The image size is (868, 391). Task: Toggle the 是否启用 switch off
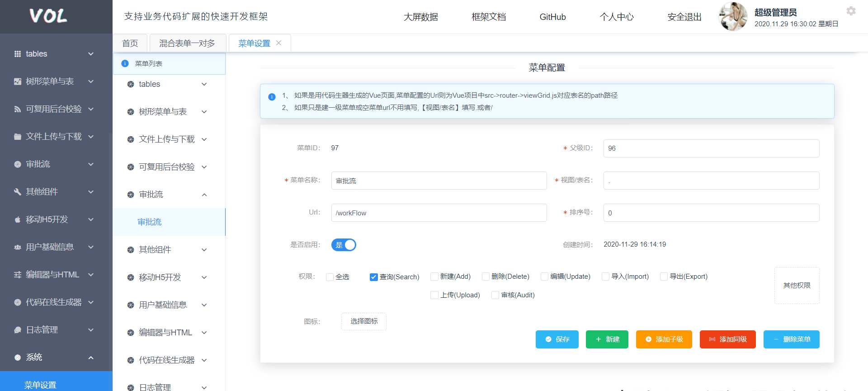point(344,245)
